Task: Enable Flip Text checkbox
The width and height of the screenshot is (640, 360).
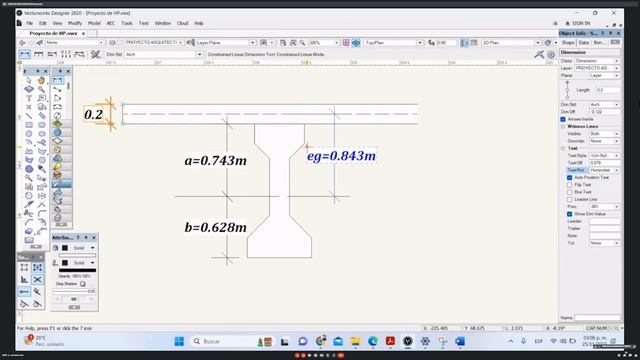Action: (x=569, y=185)
